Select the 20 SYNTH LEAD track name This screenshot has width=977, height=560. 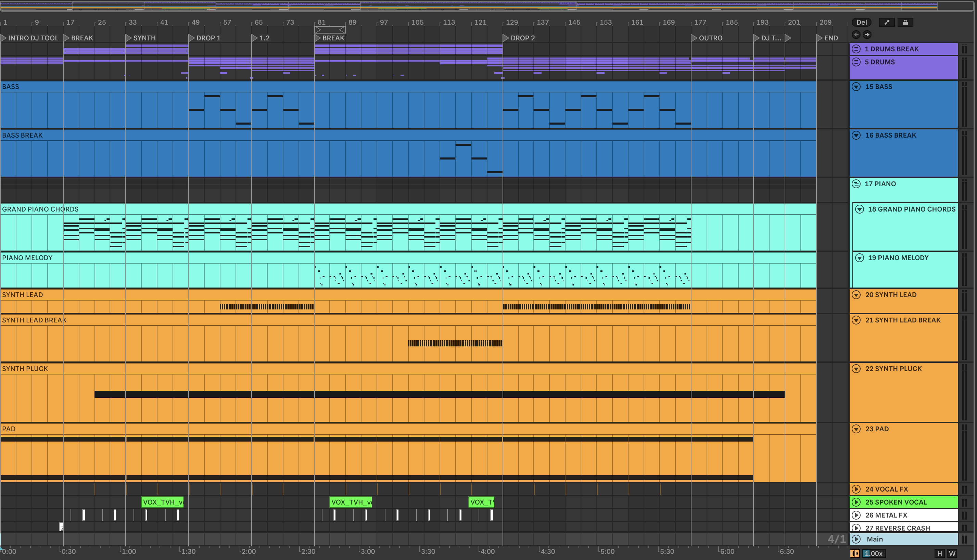pyautogui.click(x=891, y=295)
